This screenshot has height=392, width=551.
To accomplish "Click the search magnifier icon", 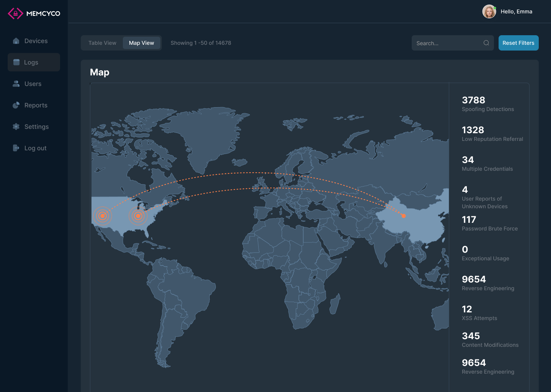I will pos(486,43).
